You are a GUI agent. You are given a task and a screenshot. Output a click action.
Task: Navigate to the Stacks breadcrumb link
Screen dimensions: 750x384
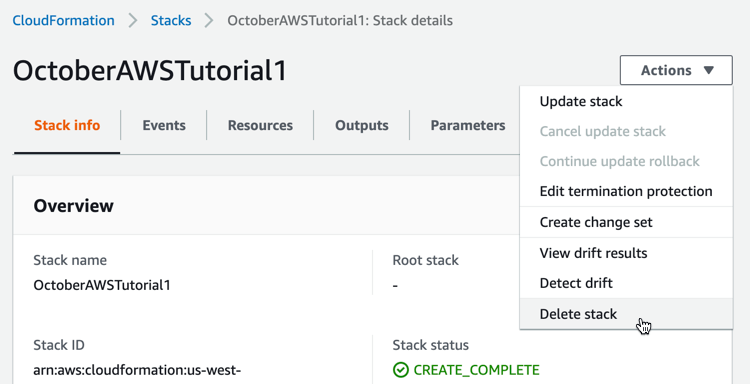point(171,21)
